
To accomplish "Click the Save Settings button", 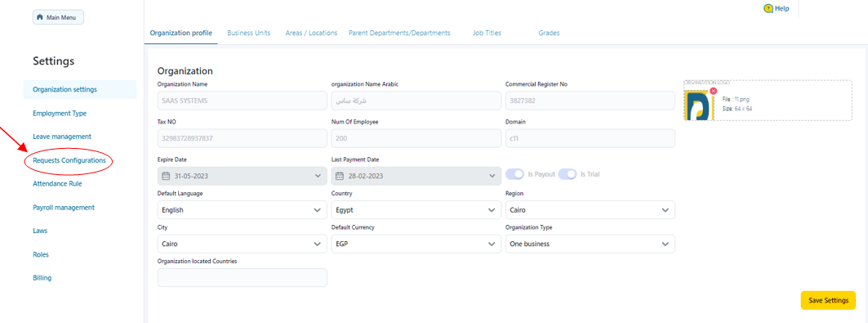I will (828, 300).
